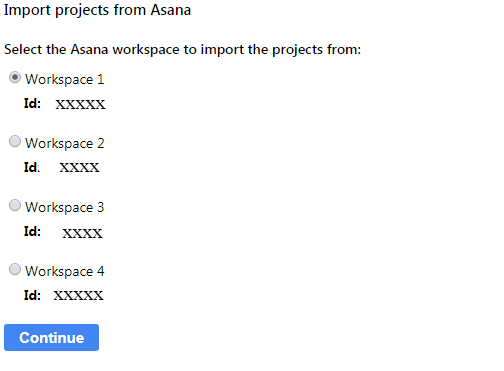Screen dimensions: 504x371
Task: Click the XXXX Id value under Workspace 3
Action: pyautogui.click(x=82, y=233)
